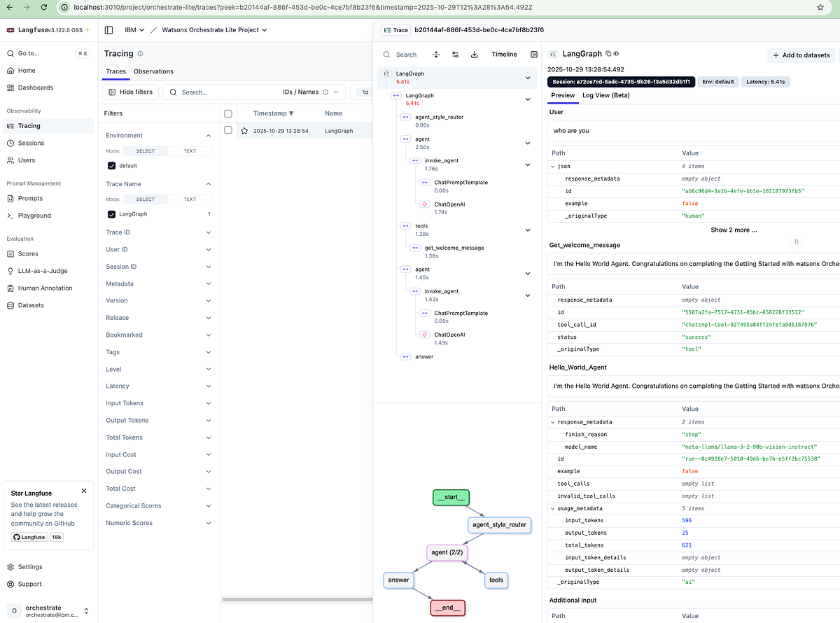Screen dimensions: 840x623
Task: Switch Environment filter mode to TEXT
Action: click(x=190, y=151)
